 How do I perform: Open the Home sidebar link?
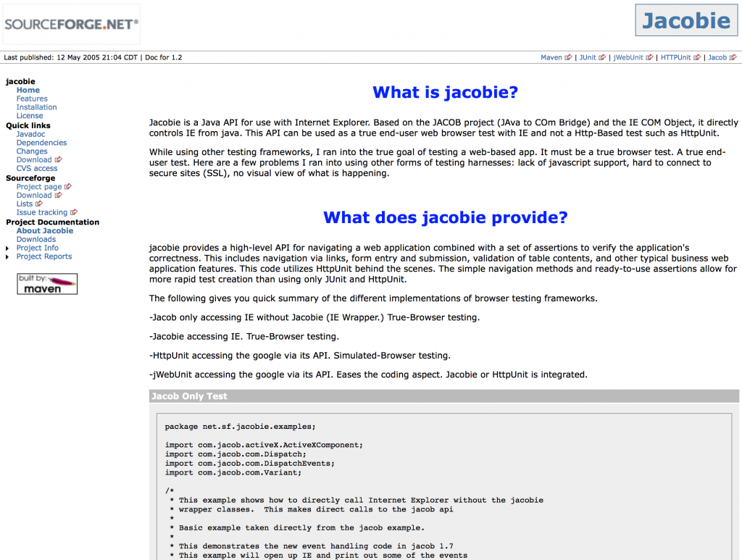[x=28, y=90]
